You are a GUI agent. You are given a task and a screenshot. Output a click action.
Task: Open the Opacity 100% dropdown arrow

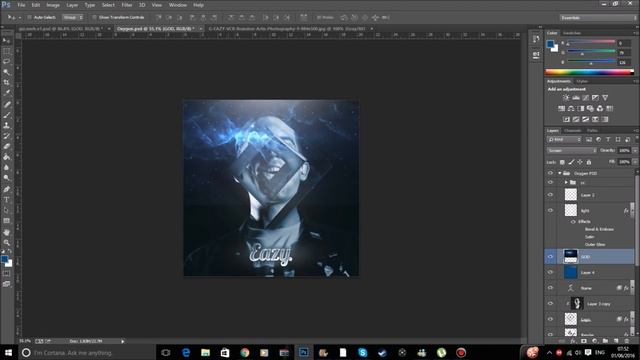tap(635, 151)
